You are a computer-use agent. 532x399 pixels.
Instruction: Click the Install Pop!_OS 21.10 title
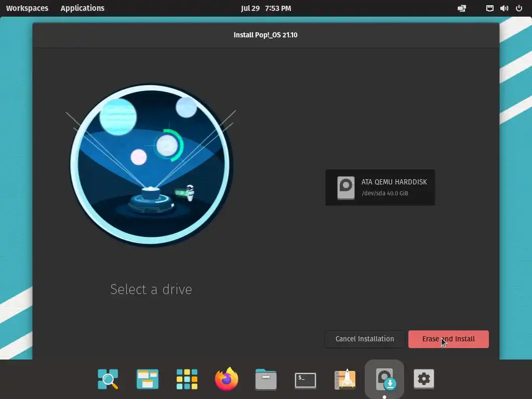265,35
